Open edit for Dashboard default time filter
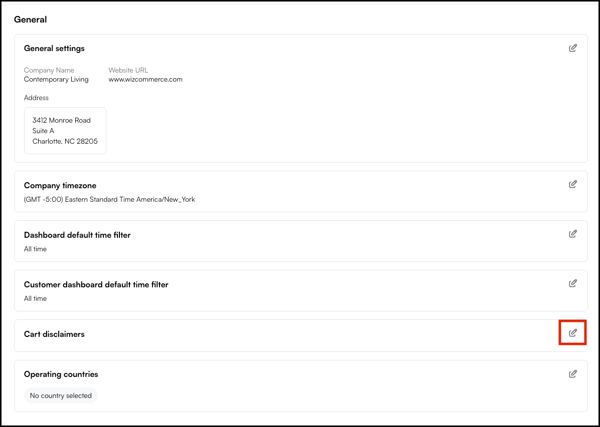 573,234
